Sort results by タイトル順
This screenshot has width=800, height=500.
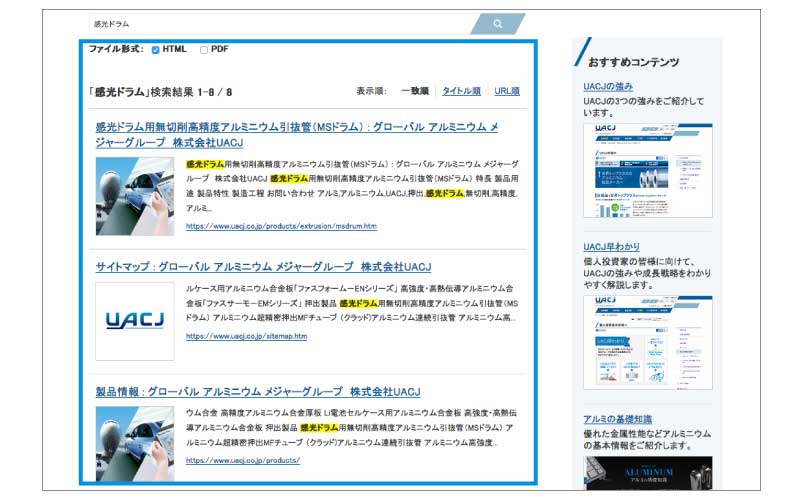pos(461,91)
